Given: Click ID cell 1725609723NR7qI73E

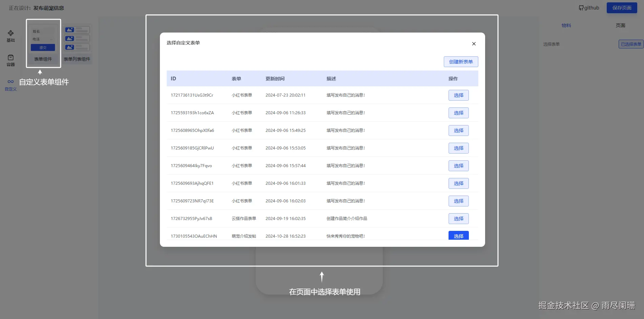Looking at the screenshot, I should pos(192,201).
